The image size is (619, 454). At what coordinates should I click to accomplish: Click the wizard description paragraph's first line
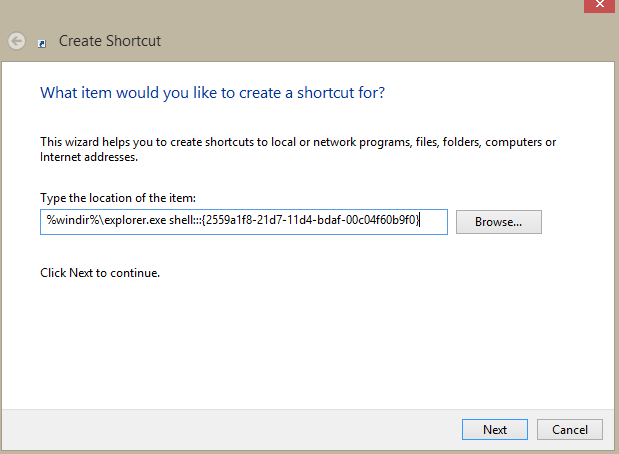click(298, 142)
